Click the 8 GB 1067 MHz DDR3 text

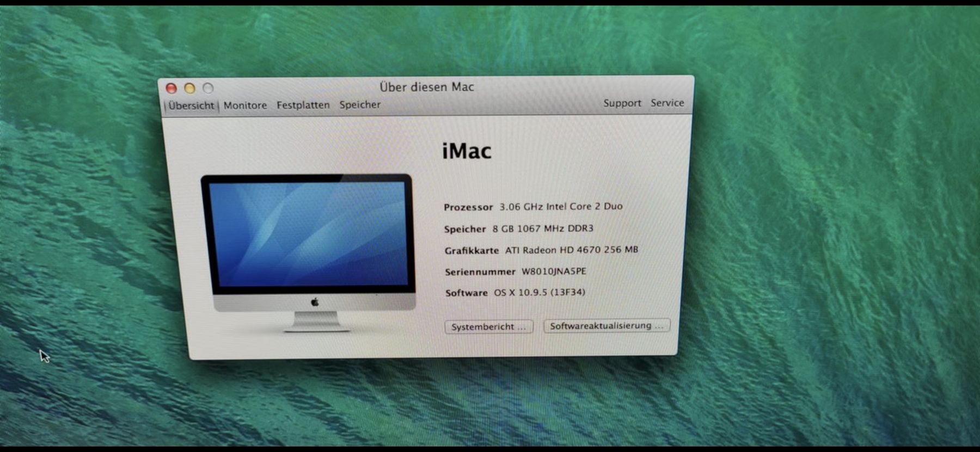click(543, 228)
